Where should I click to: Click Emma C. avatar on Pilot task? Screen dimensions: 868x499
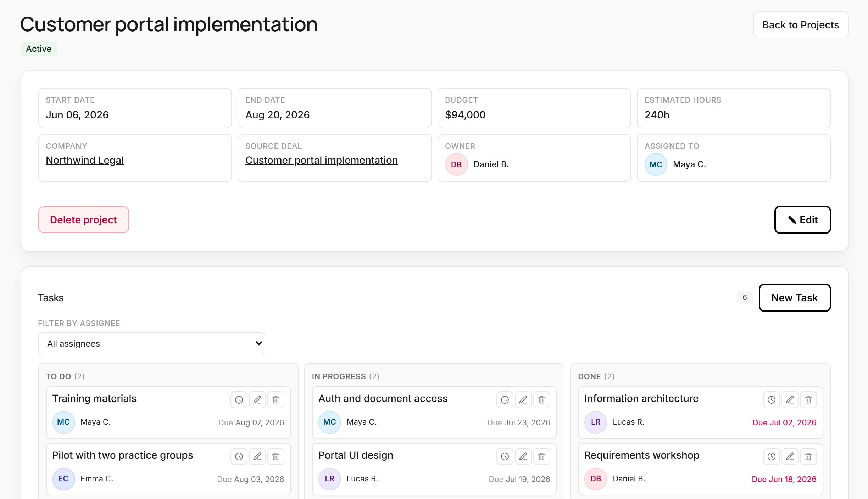63,479
